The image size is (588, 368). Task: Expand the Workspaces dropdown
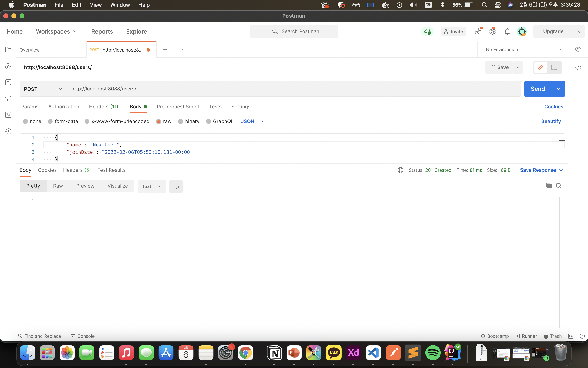[56, 31]
